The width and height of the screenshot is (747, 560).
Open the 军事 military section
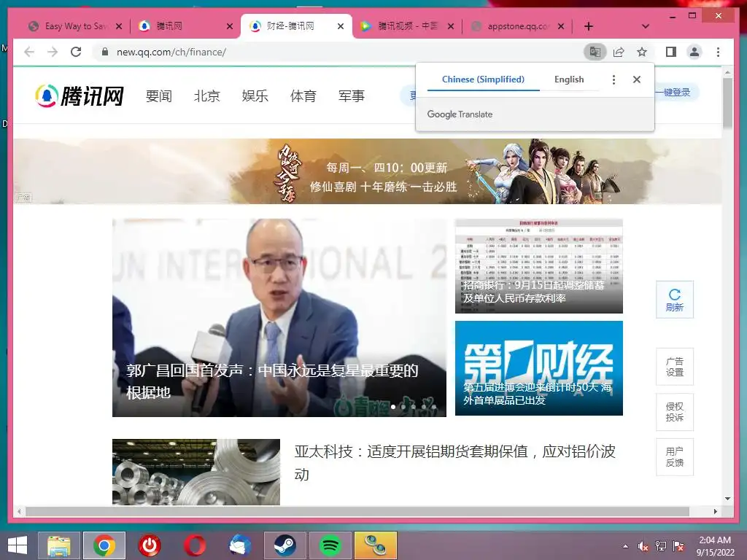tap(351, 96)
